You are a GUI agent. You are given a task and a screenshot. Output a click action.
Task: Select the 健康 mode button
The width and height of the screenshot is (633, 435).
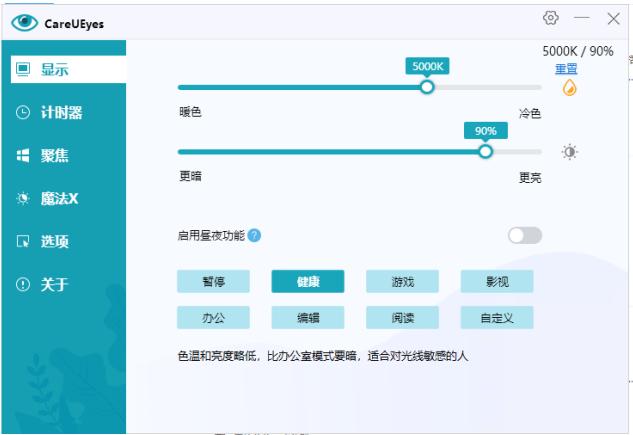308,281
